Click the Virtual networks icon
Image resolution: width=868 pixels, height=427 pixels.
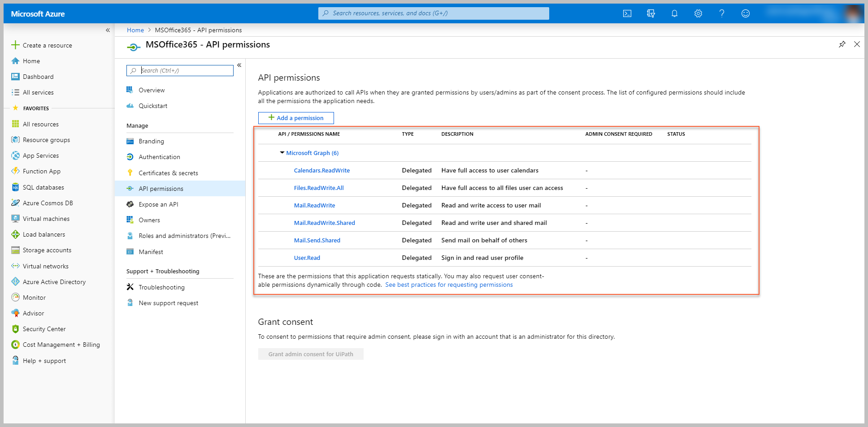pyautogui.click(x=15, y=266)
